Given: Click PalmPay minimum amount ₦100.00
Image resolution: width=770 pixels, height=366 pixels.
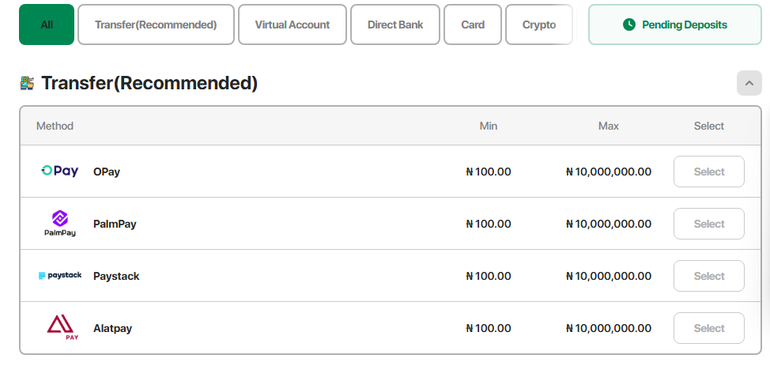Looking at the screenshot, I should [x=488, y=224].
